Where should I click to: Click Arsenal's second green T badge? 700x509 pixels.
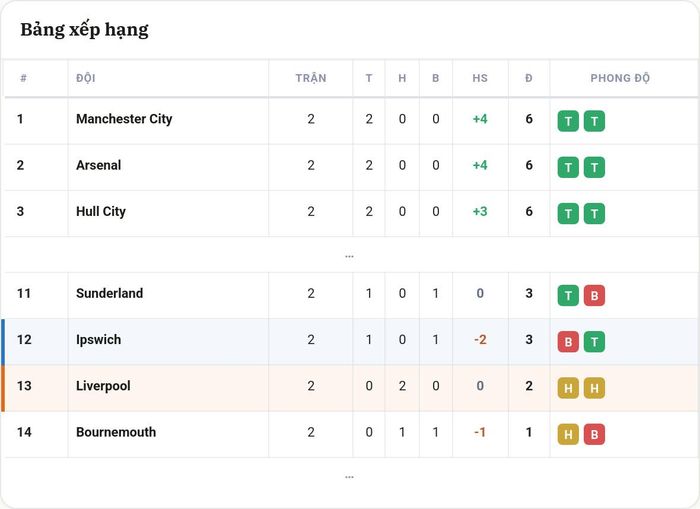tap(594, 167)
